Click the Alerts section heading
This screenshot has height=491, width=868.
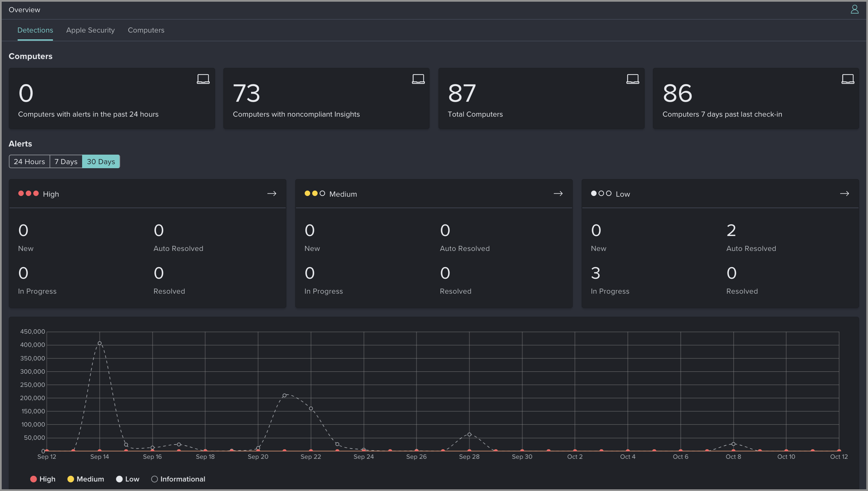(20, 144)
